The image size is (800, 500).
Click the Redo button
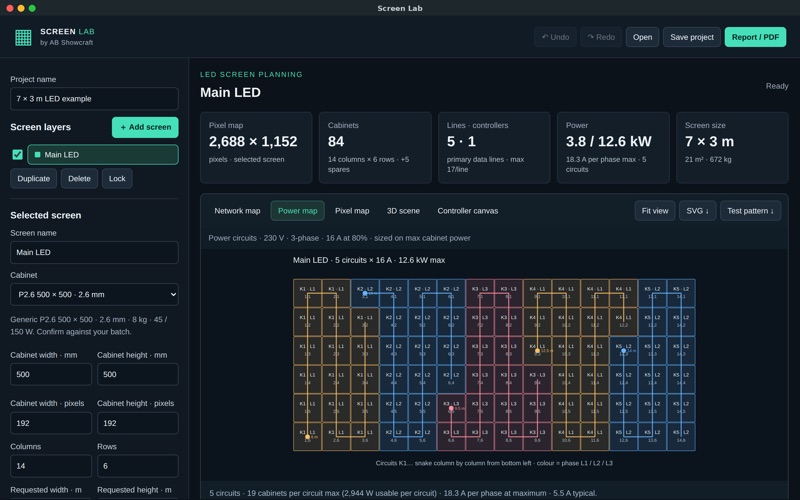[601, 37]
